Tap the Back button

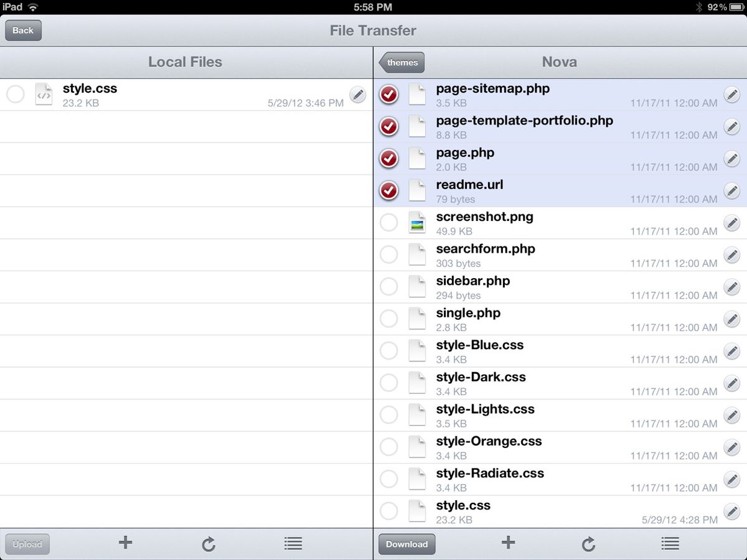pyautogui.click(x=23, y=30)
